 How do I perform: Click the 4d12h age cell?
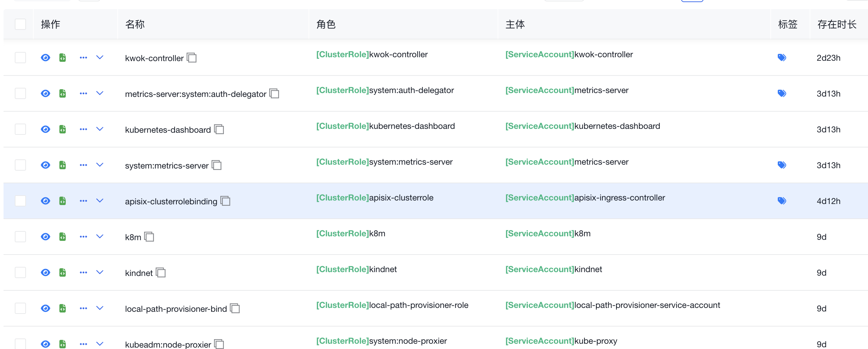[829, 201]
